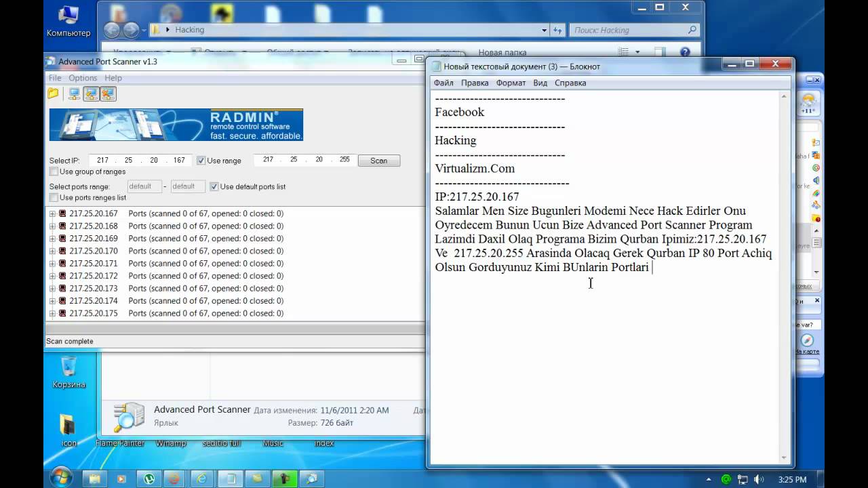
Task: Enable the Use ports ranges list checkbox
Action: tap(54, 197)
